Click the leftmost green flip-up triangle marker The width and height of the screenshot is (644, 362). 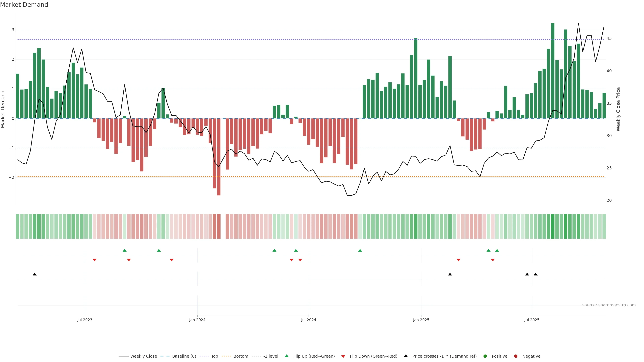124,251
